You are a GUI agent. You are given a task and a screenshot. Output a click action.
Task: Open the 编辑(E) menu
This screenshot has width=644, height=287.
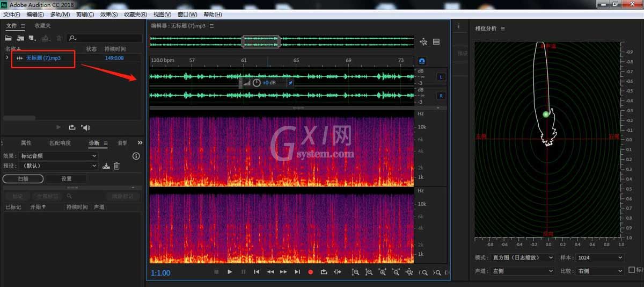pos(35,15)
